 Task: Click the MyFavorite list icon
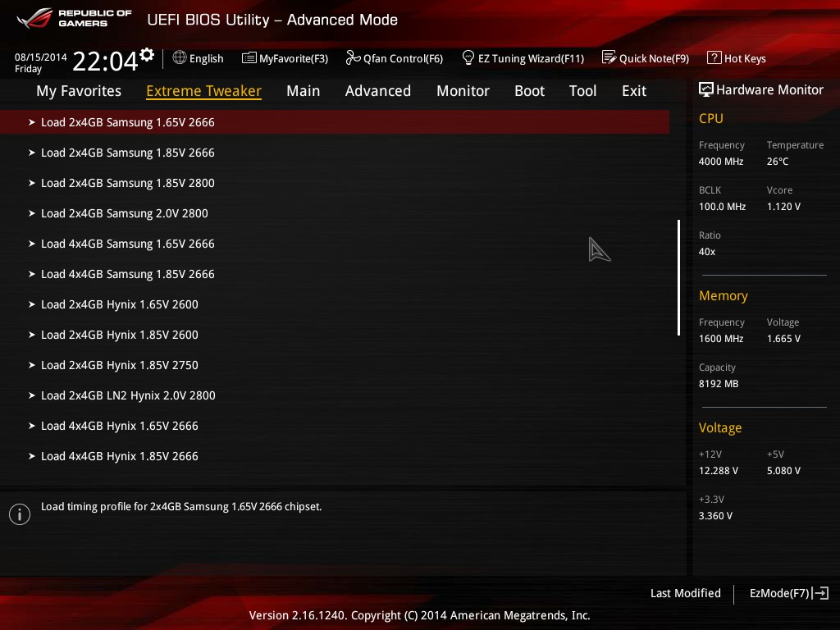coord(249,58)
